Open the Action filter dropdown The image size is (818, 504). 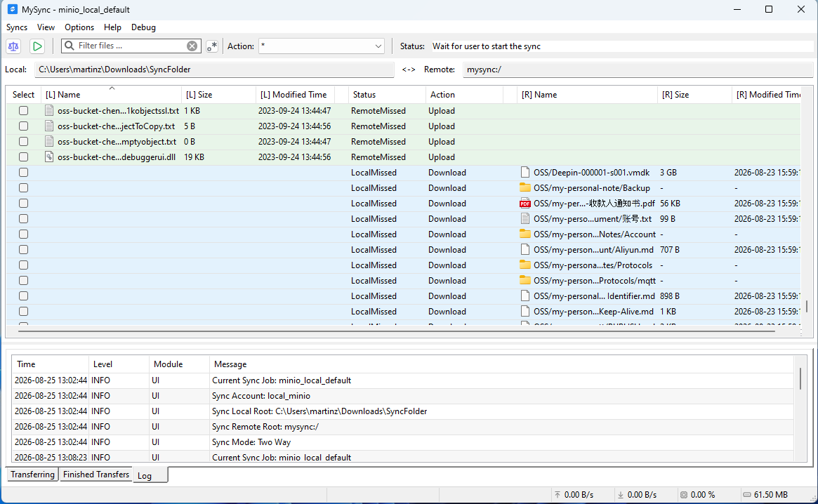(x=322, y=46)
